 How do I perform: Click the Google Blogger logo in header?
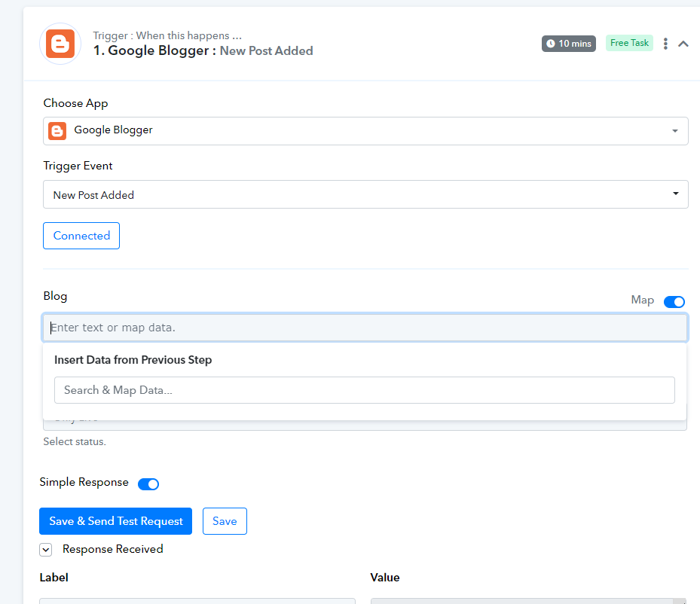pos(60,44)
